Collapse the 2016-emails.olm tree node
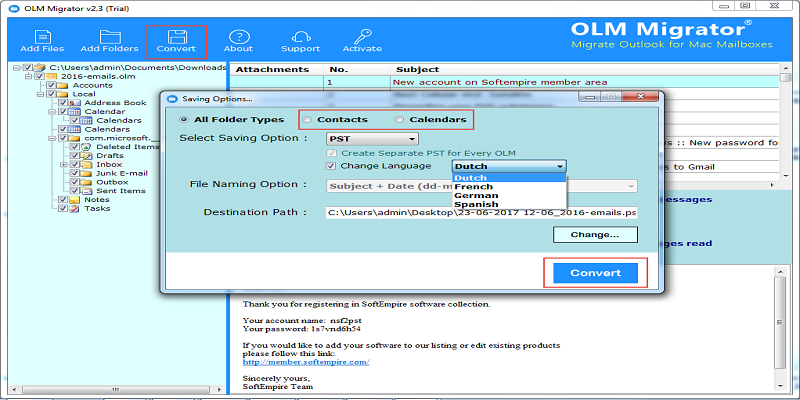 pos(28,76)
